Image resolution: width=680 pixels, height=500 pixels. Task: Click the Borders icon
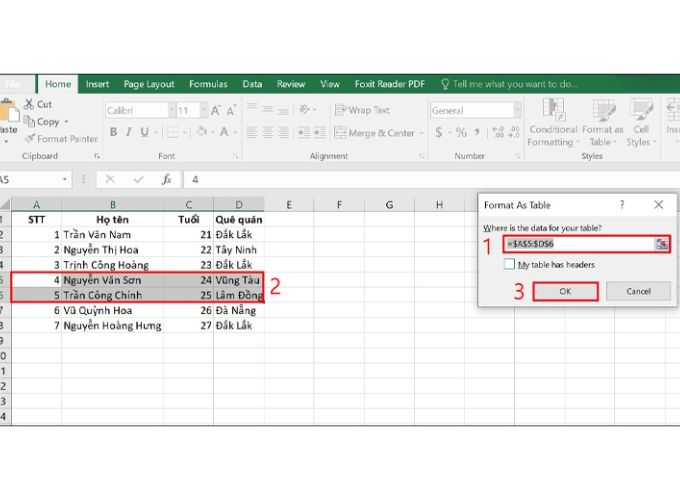click(x=173, y=132)
